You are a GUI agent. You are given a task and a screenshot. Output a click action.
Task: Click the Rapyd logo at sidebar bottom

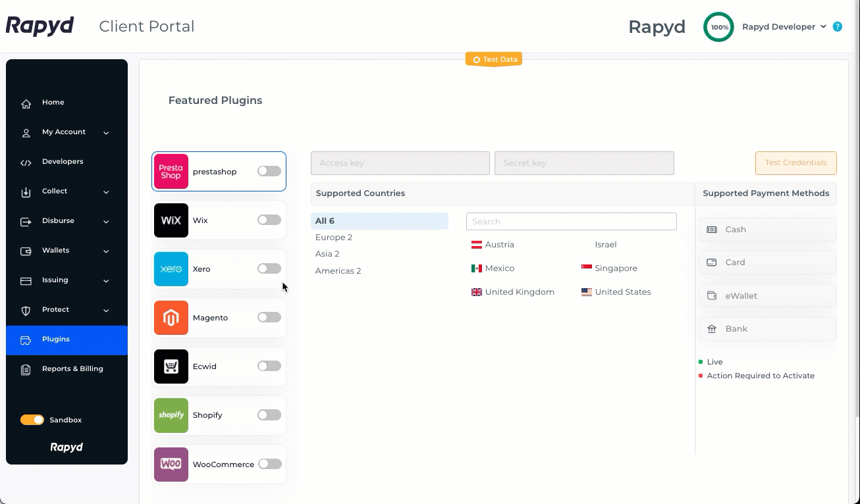[x=67, y=447]
